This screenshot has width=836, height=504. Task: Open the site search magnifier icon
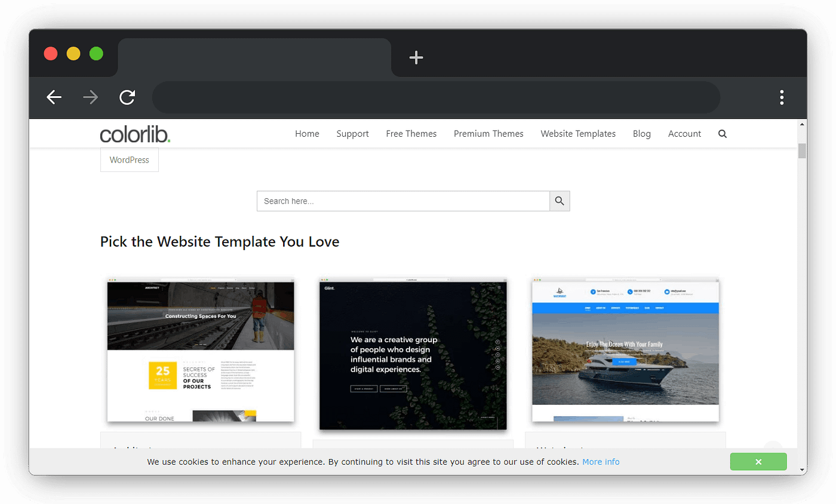coord(723,134)
